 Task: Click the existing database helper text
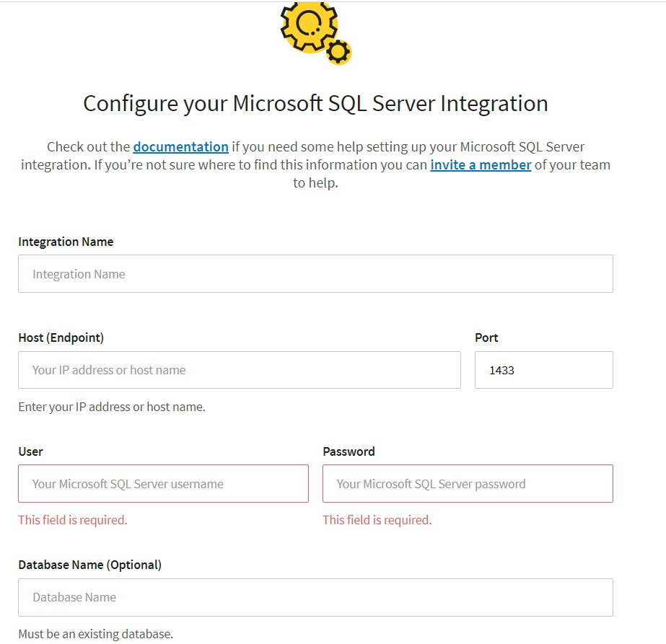(x=95, y=633)
